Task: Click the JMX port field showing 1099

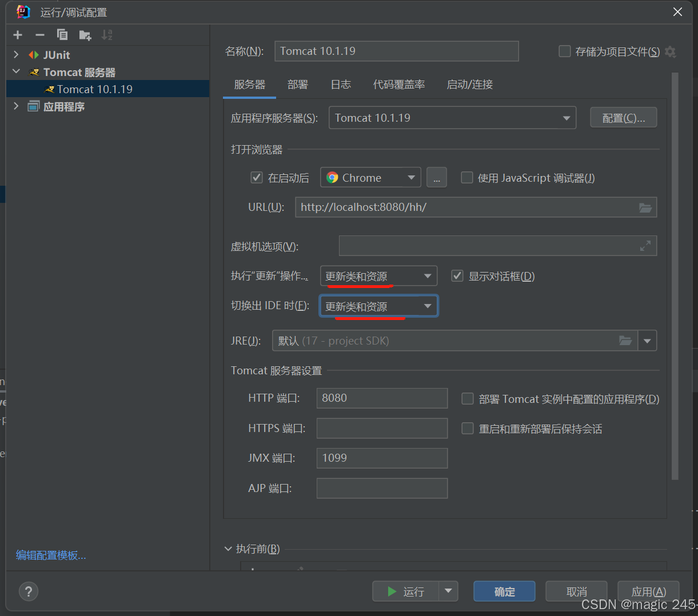Action: [x=382, y=458]
